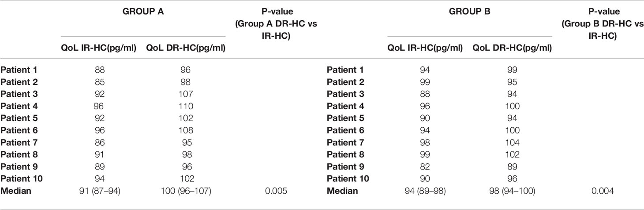Select Group A median 91 (87–94)
Screen dimensions: 644x210
pyautogui.click(x=99, y=191)
